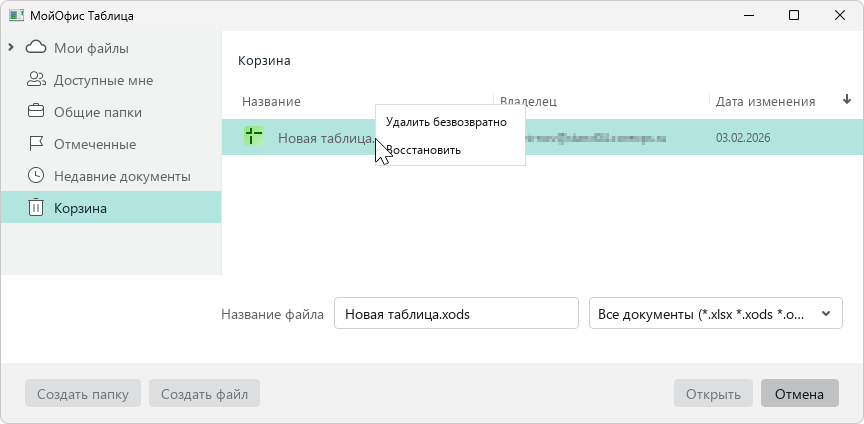Screen dimensions: 864x424
Task: Choose Удалить безвозвратно from context menu
Action: [450, 122]
